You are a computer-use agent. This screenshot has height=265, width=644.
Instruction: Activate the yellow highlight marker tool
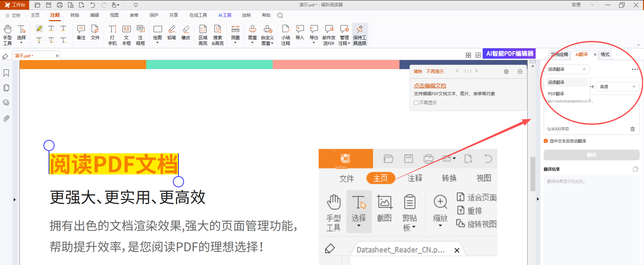click(x=39, y=29)
